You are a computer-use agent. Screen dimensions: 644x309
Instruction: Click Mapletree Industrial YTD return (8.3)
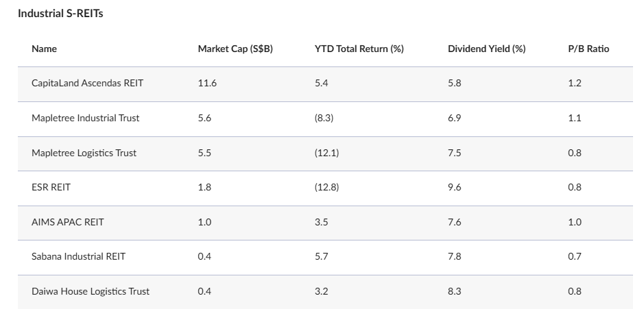pyautogui.click(x=324, y=118)
